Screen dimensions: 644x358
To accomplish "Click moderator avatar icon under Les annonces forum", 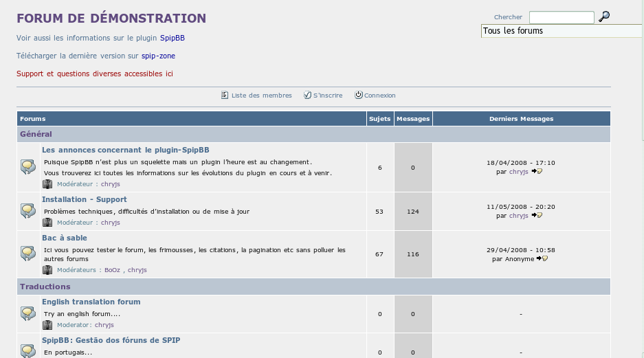I will point(47,184).
